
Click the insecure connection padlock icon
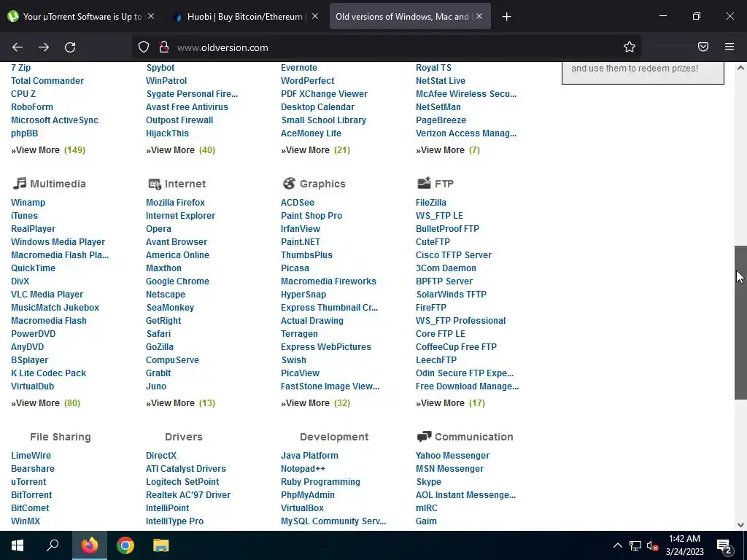(164, 47)
